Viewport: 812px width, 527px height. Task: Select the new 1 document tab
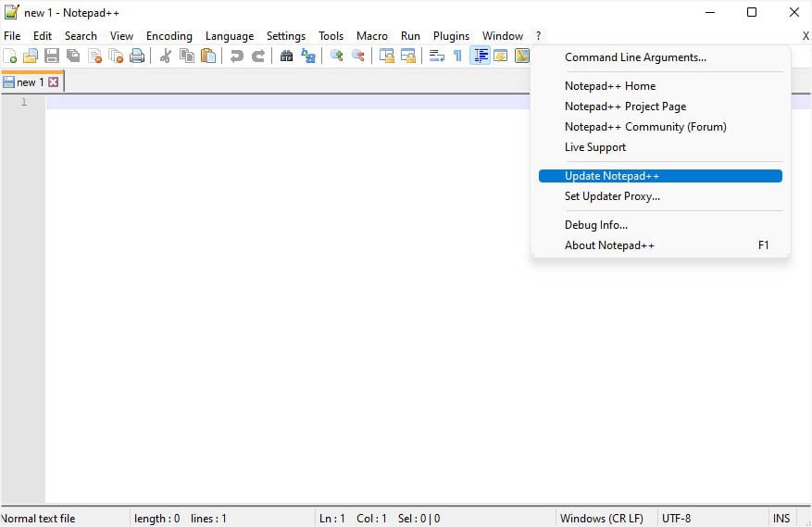pos(32,82)
